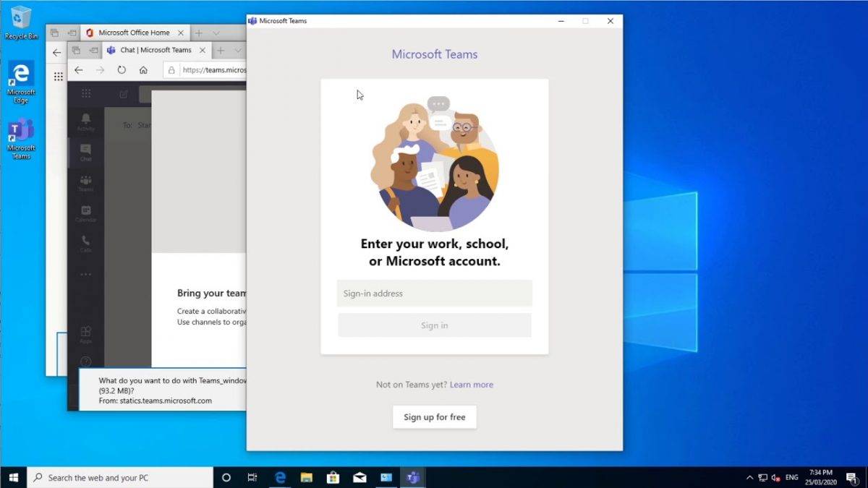Open more options via the sidebar ellipsis

click(85, 275)
